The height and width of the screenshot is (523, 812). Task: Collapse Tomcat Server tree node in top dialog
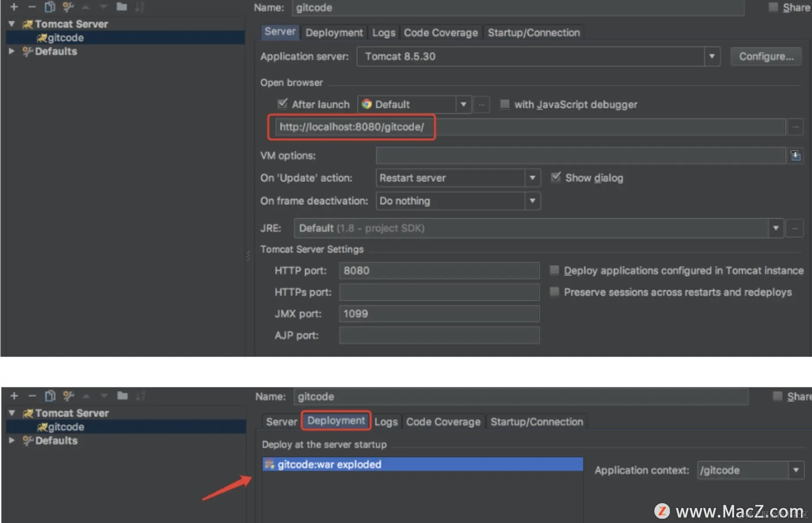(x=12, y=24)
